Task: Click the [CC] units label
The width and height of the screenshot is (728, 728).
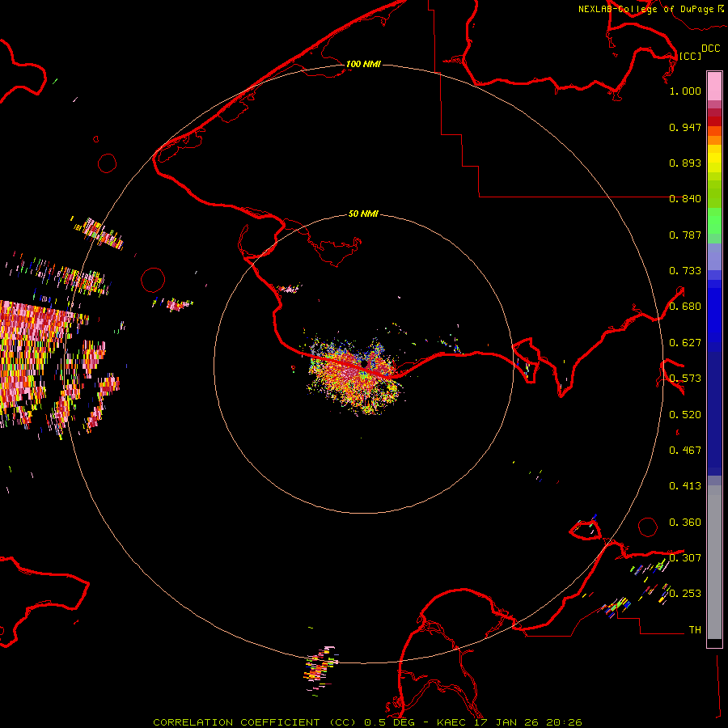Action: 690,56
